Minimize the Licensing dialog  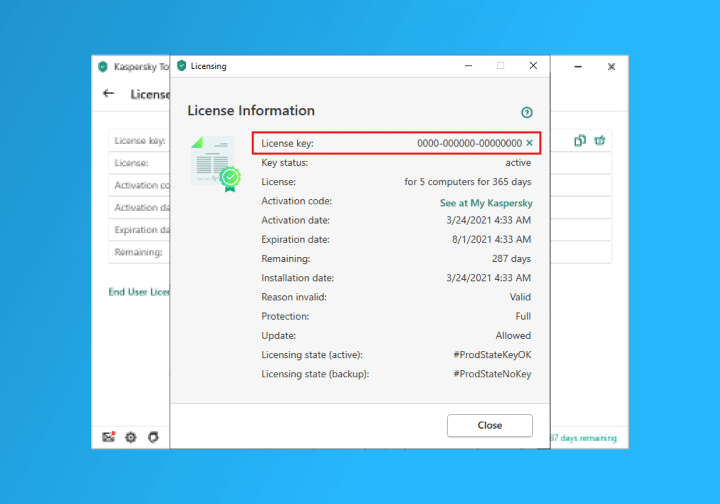pyautogui.click(x=467, y=66)
